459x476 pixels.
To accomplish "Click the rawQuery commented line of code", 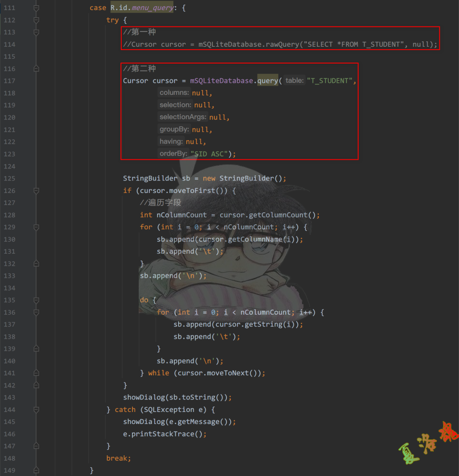I will 280,45.
